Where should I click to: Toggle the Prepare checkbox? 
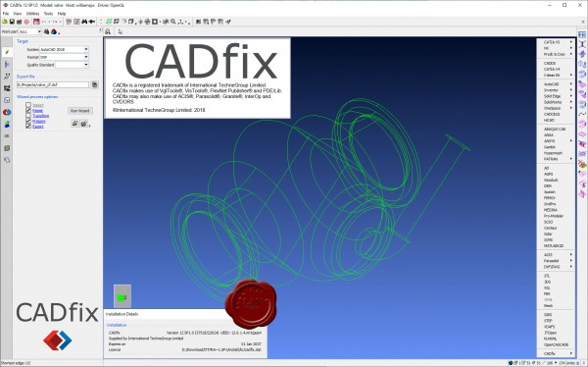pyautogui.click(x=28, y=121)
